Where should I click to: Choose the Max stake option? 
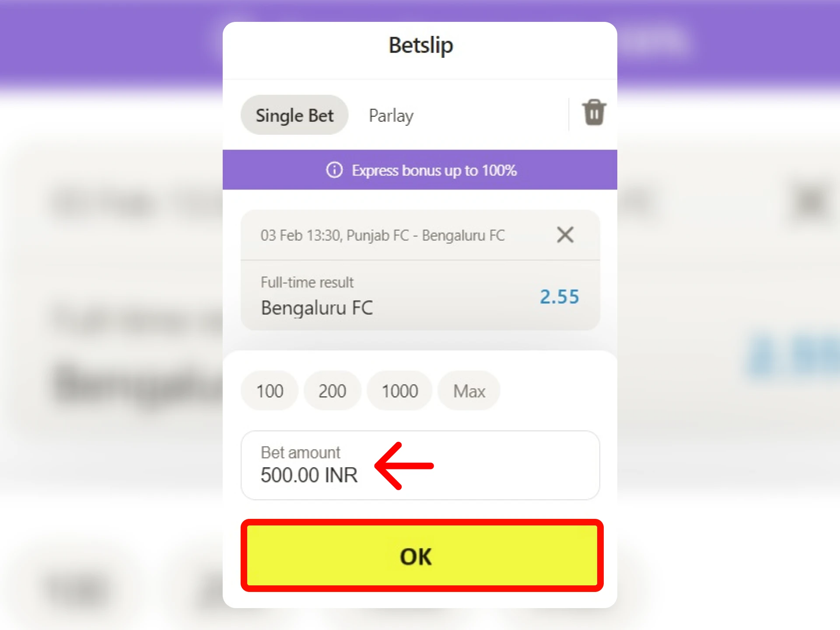(469, 391)
